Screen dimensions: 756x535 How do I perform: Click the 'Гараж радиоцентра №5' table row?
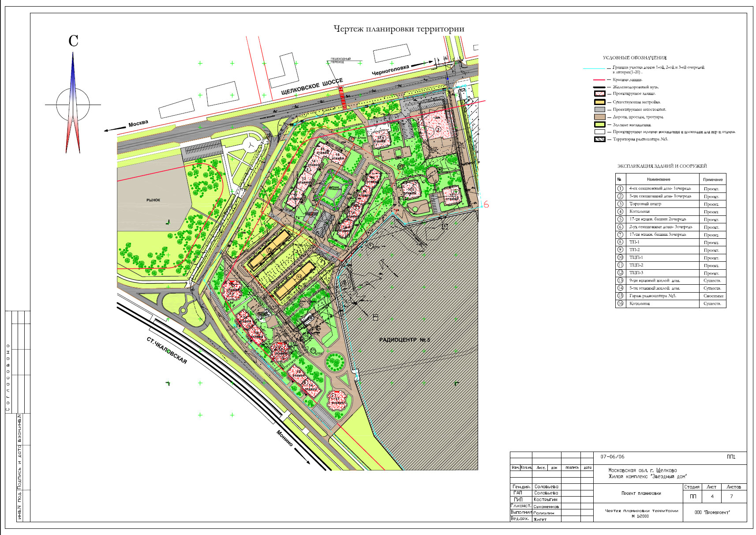point(652,296)
